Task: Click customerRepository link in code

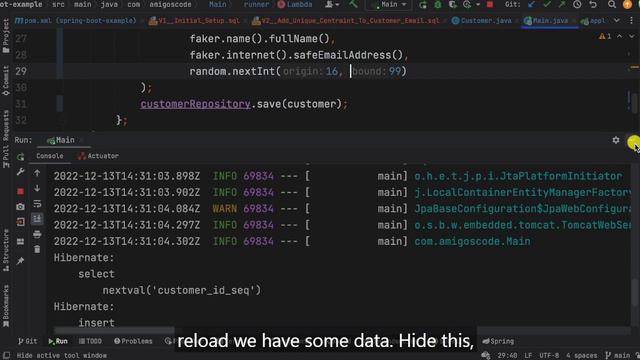Action: tap(195, 104)
